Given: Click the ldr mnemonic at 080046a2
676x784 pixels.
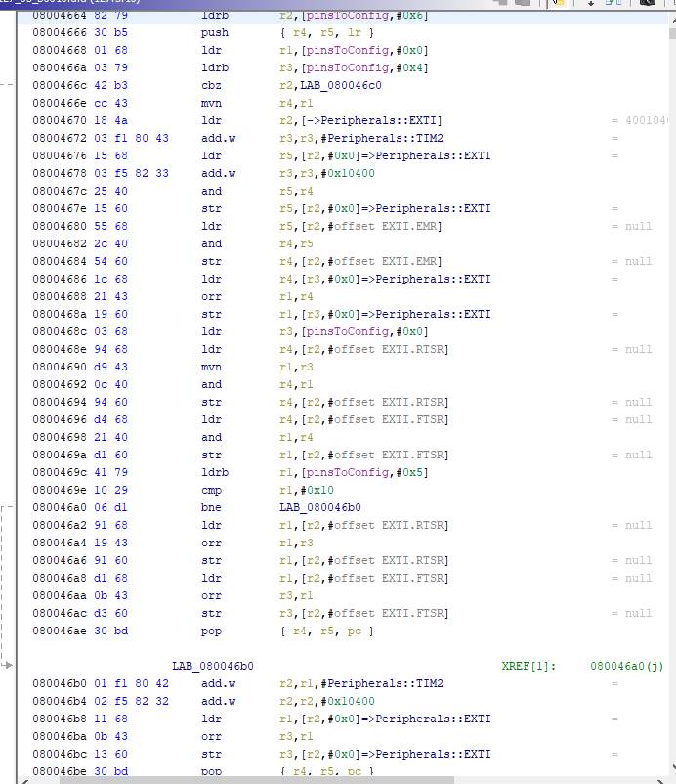Looking at the screenshot, I should [211, 526].
